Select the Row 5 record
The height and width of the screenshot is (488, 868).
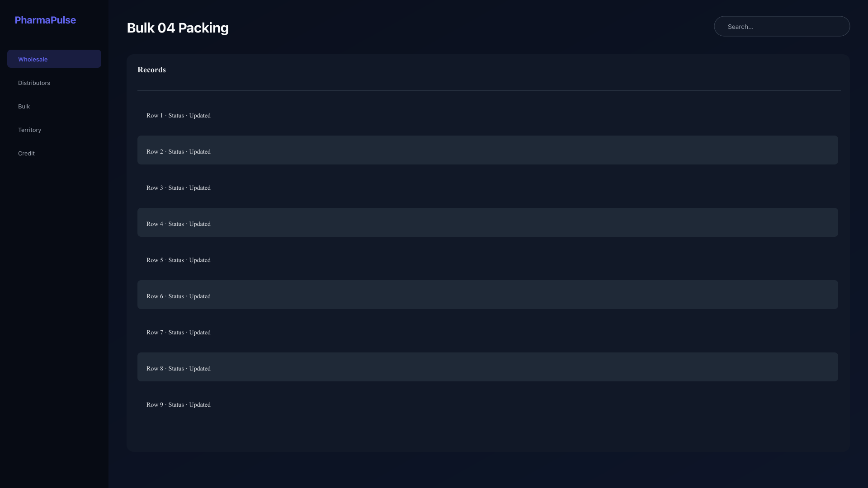tap(487, 258)
